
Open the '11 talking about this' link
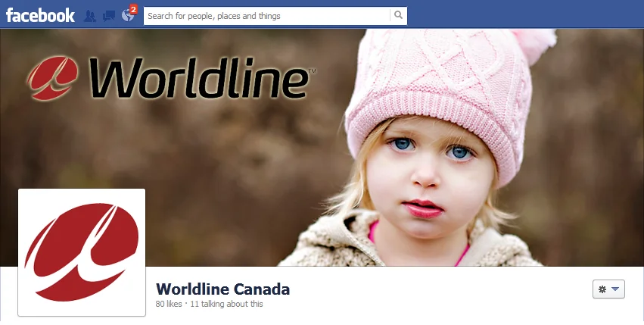[x=226, y=304]
